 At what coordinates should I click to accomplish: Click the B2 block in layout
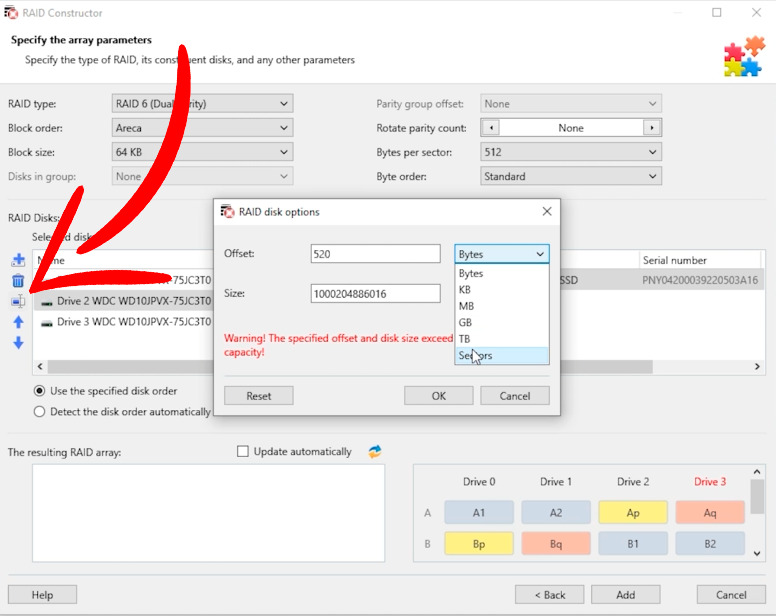(x=710, y=544)
